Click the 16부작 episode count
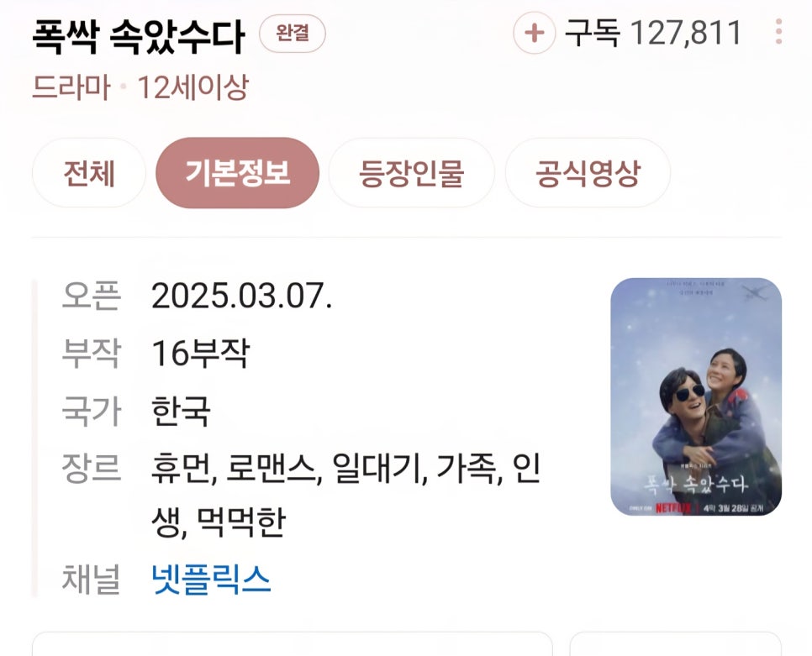 click(x=201, y=353)
